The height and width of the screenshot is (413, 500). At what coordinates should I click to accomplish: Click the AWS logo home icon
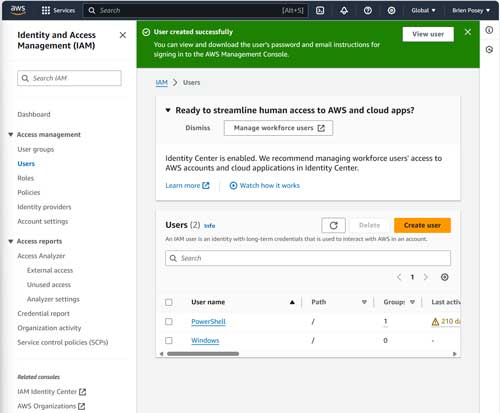pyautogui.click(x=18, y=10)
